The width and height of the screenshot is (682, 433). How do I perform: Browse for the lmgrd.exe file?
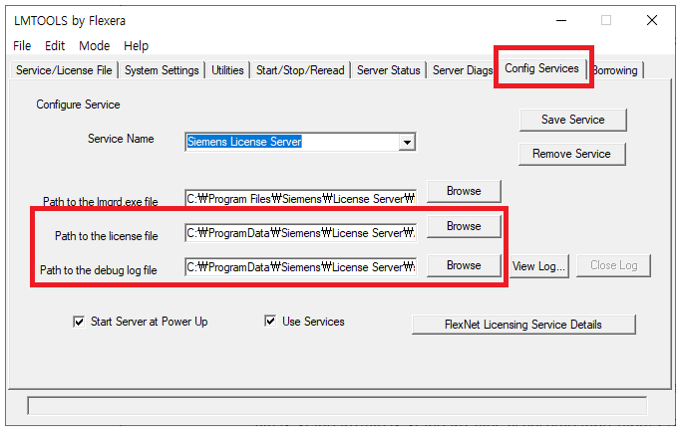(x=464, y=191)
